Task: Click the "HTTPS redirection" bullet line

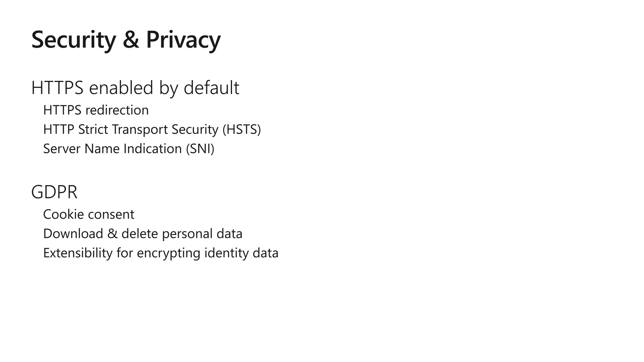Action: [96, 110]
